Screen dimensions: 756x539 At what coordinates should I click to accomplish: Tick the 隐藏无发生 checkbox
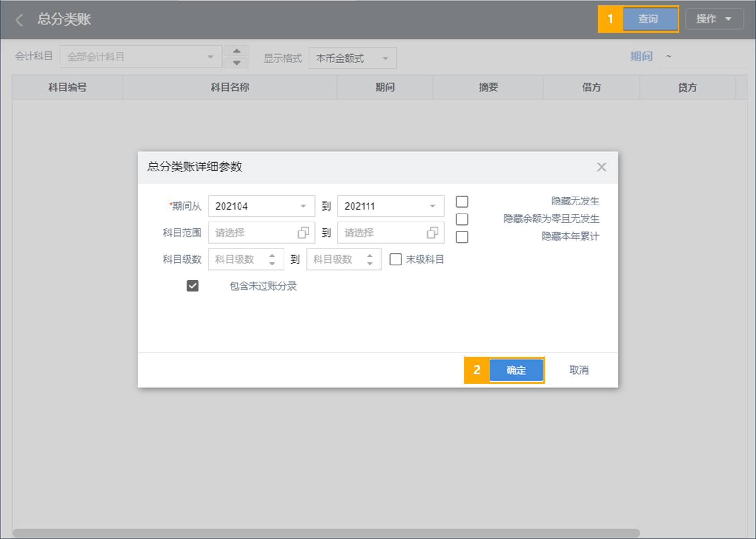click(462, 202)
